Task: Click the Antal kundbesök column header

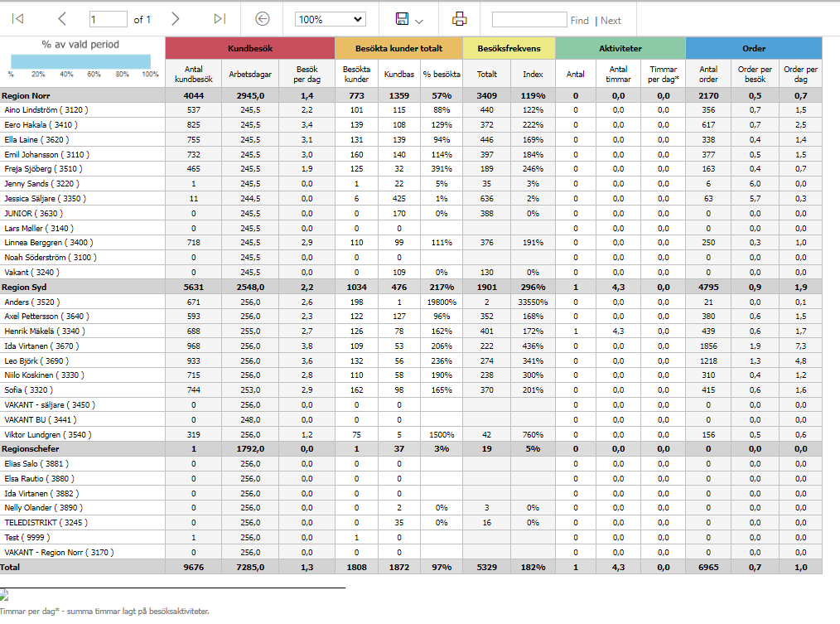Action: 193,74
